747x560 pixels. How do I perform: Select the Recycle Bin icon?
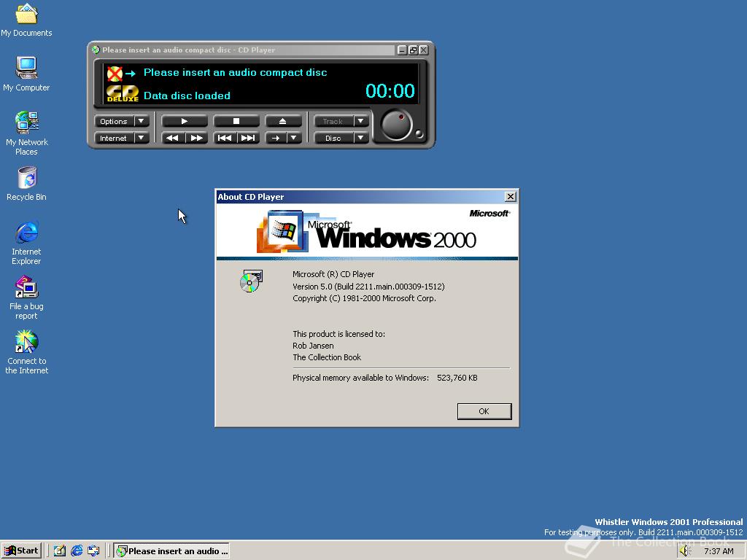[27, 184]
